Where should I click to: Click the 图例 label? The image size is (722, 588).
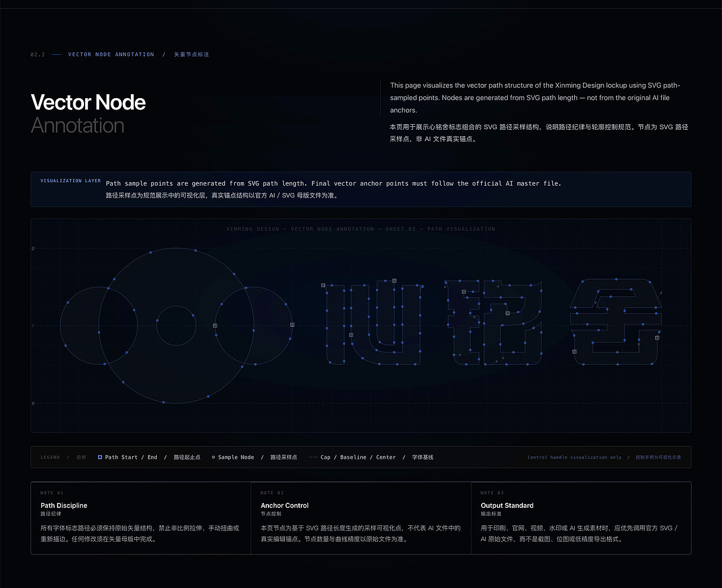[81, 458]
